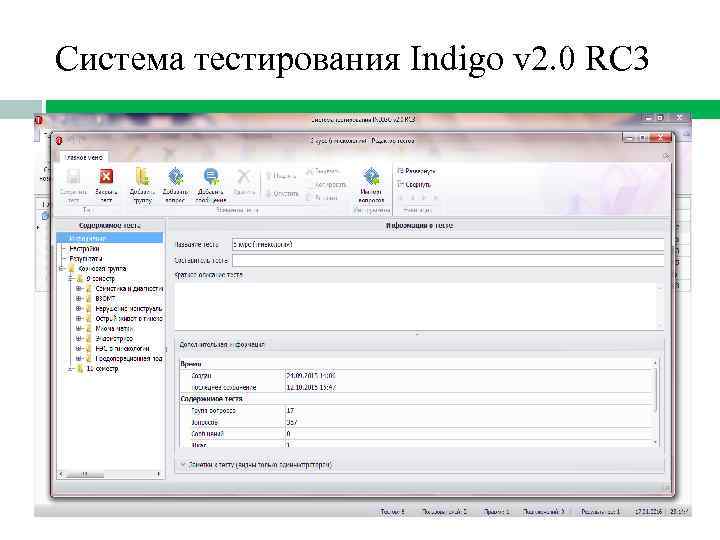The width and height of the screenshot is (720, 540).
Task: Click property grid scroll down arrow
Action: (656, 443)
